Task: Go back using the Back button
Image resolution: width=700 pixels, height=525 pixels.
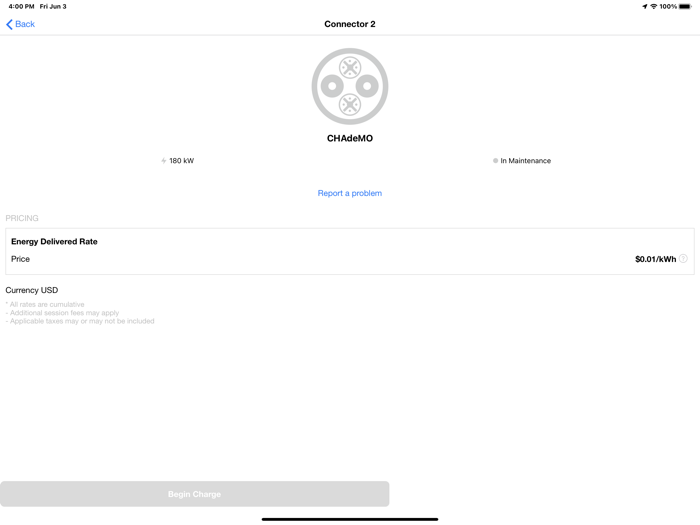Action: [20, 24]
